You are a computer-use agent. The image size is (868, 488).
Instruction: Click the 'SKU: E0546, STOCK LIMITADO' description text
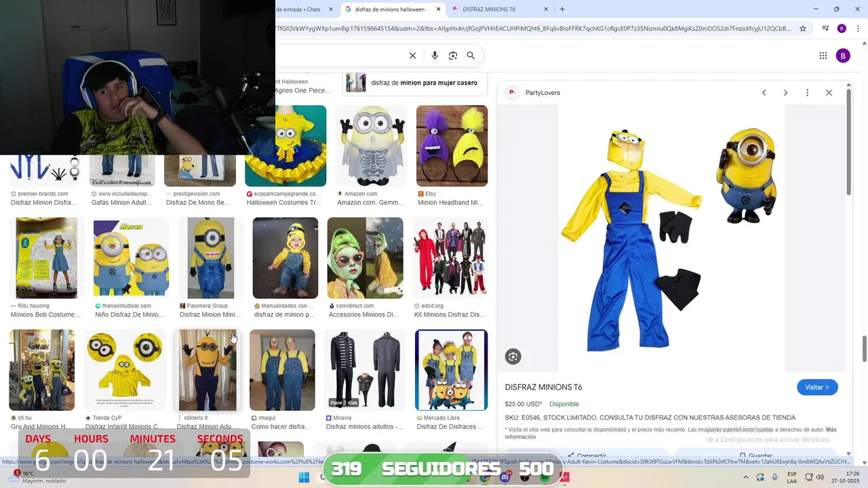point(650,418)
